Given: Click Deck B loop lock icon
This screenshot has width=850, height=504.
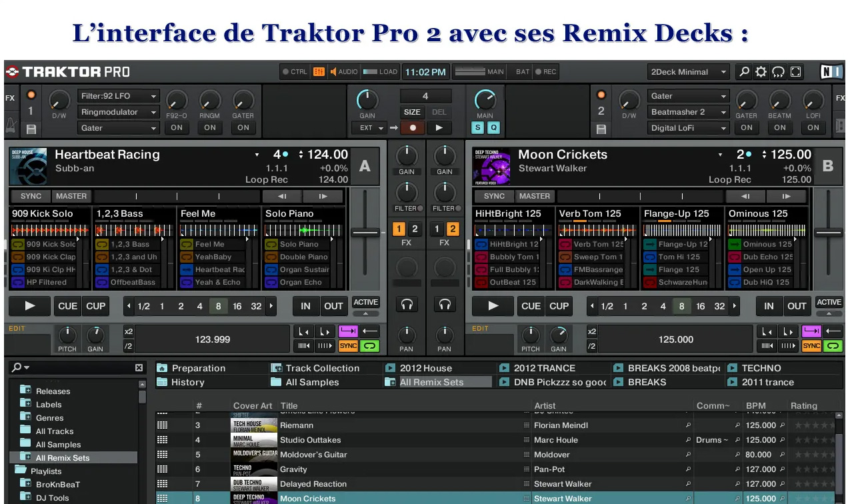Looking at the screenshot, I should click(832, 346).
